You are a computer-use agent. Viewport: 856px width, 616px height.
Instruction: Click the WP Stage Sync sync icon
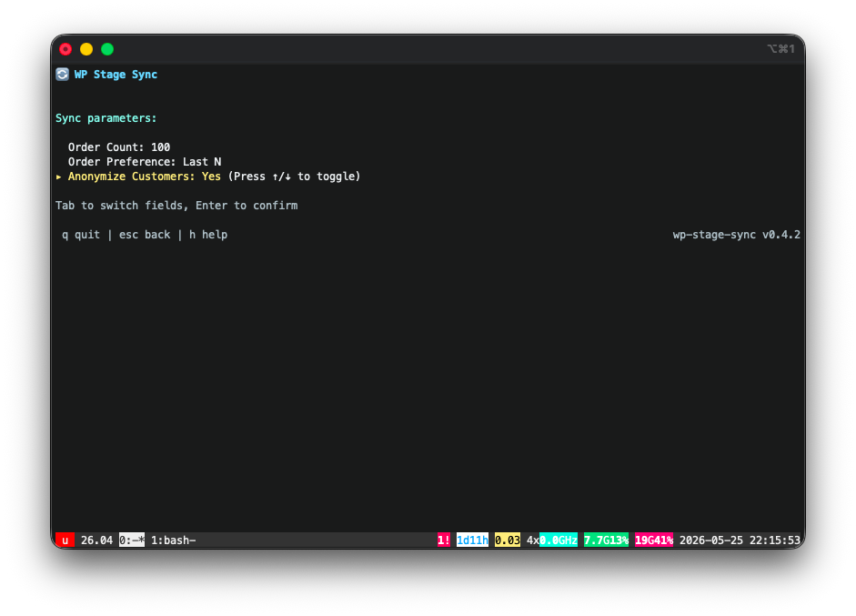(62, 75)
